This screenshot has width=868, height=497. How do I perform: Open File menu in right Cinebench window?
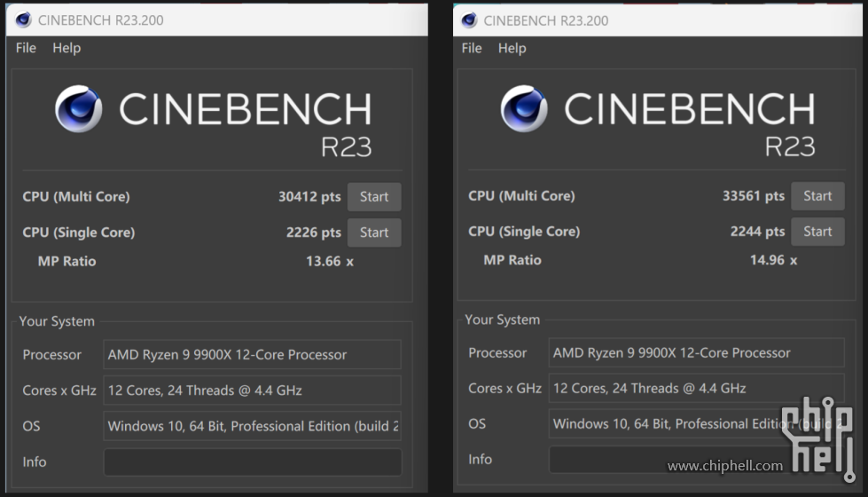pyautogui.click(x=472, y=48)
